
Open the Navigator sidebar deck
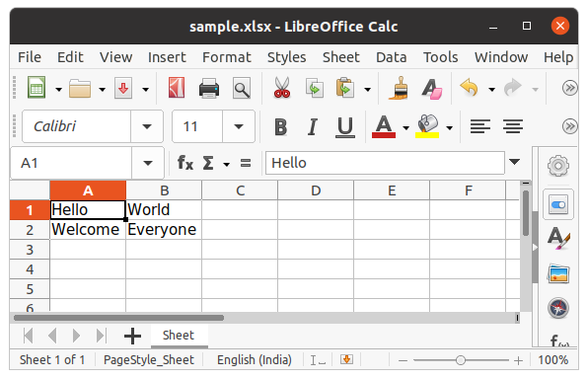tap(558, 308)
